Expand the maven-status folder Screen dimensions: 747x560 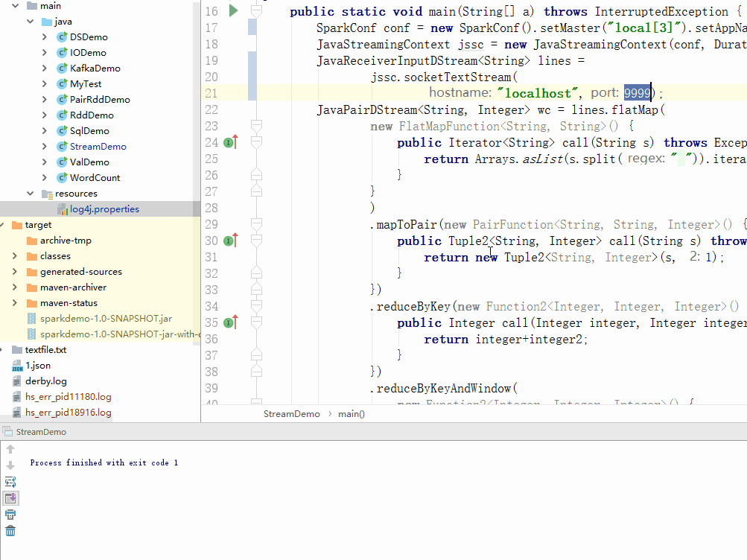[x=15, y=303]
